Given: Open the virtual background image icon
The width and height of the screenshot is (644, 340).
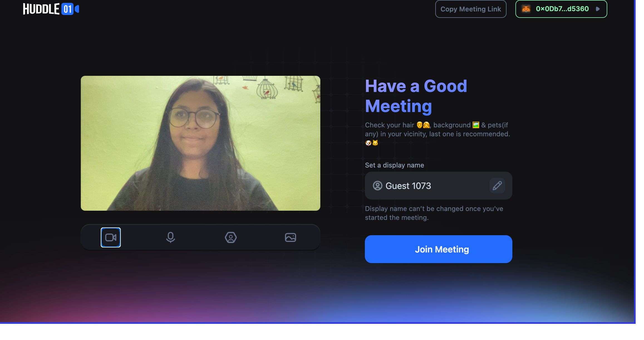Looking at the screenshot, I should (291, 237).
